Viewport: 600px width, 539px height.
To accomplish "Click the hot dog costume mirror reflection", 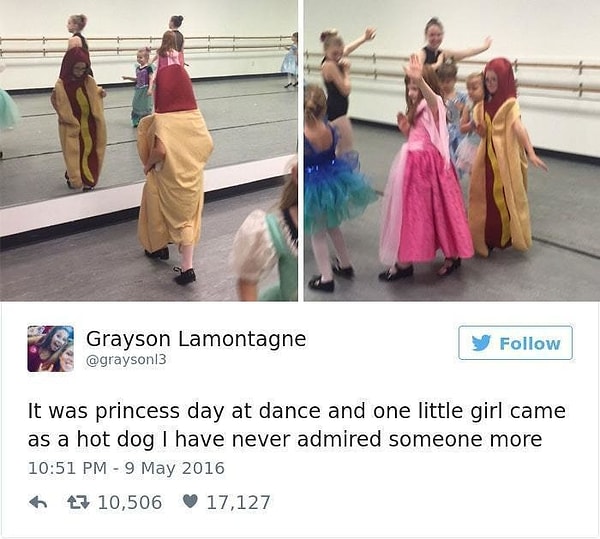I will click(x=78, y=121).
